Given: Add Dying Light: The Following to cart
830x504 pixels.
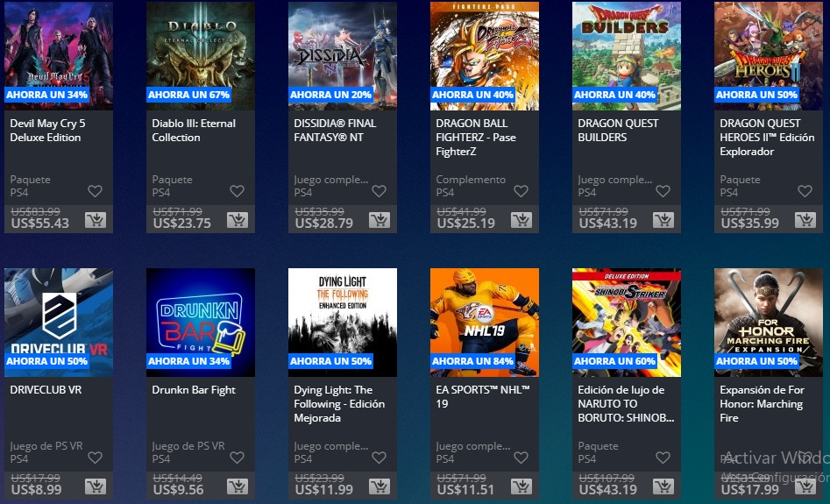Looking at the screenshot, I should pyautogui.click(x=380, y=486).
